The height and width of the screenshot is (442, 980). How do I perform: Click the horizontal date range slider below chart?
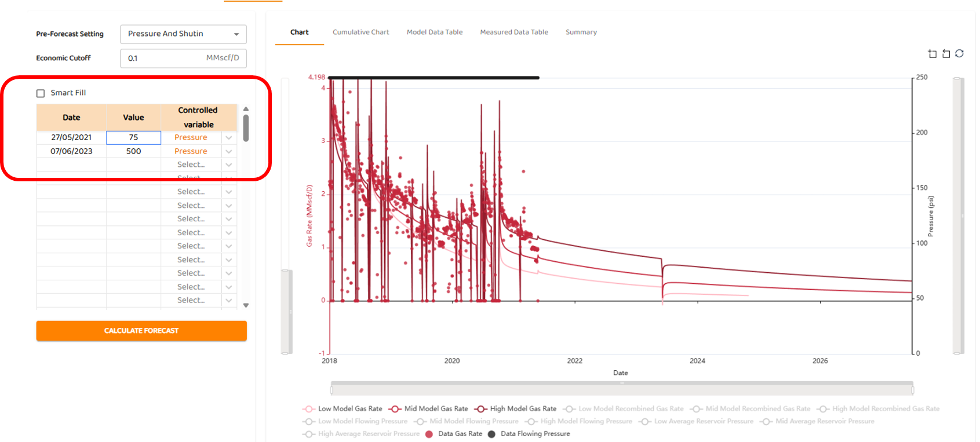pos(621,388)
